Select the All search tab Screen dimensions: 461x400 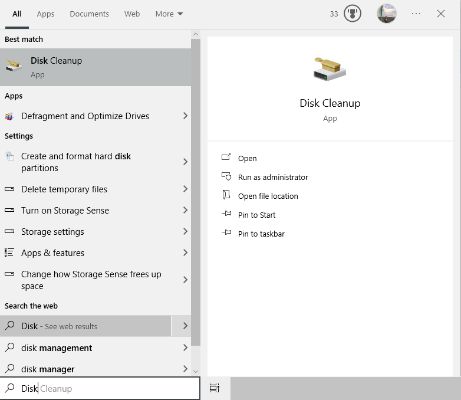pyautogui.click(x=17, y=14)
